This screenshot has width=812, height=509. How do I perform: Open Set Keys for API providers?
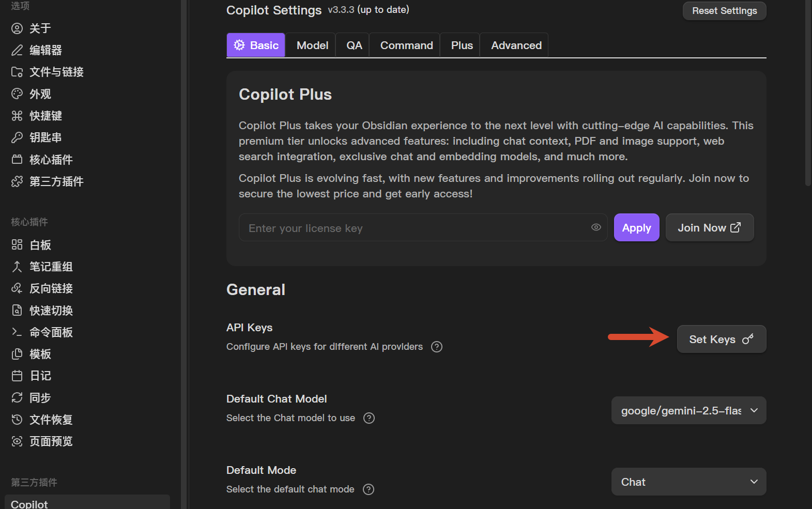coord(722,339)
